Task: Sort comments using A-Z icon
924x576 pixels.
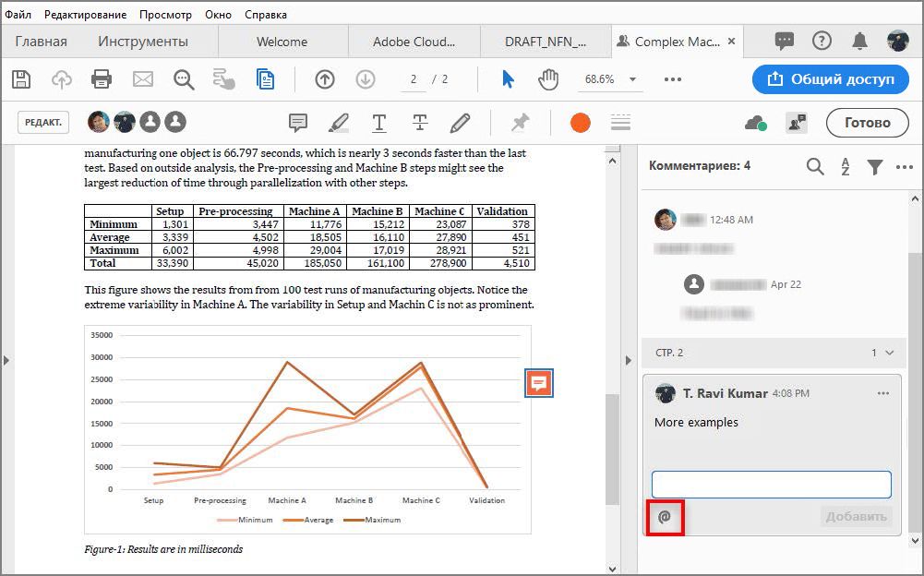Action: coord(845,167)
